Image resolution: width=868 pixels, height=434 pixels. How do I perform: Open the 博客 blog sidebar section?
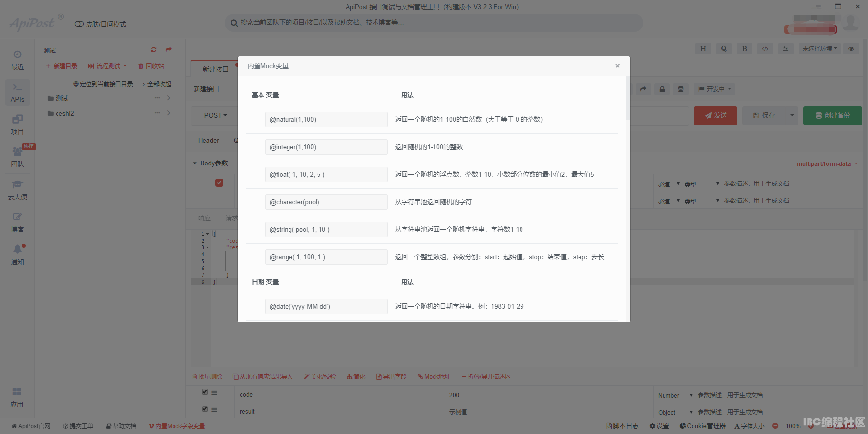point(17,222)
